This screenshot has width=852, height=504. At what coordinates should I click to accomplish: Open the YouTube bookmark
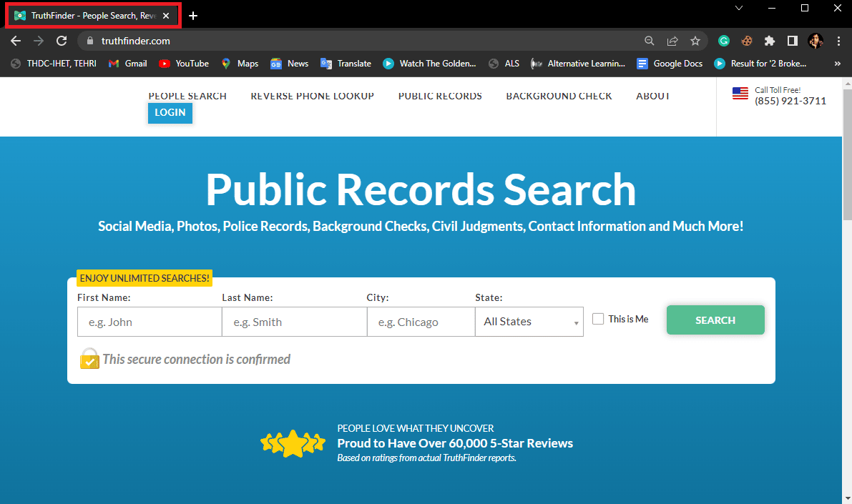pos(183,63)
